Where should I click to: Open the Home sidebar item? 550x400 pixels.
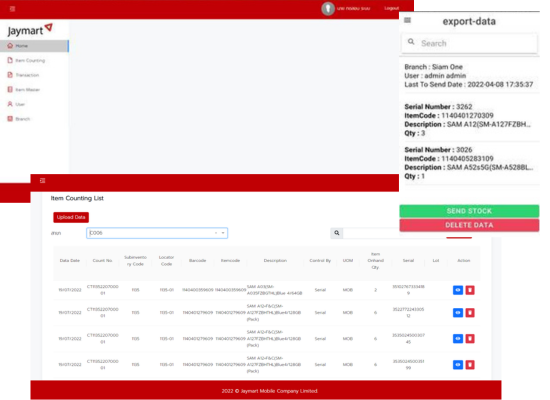pyautogui.click(x=34, y=46)
